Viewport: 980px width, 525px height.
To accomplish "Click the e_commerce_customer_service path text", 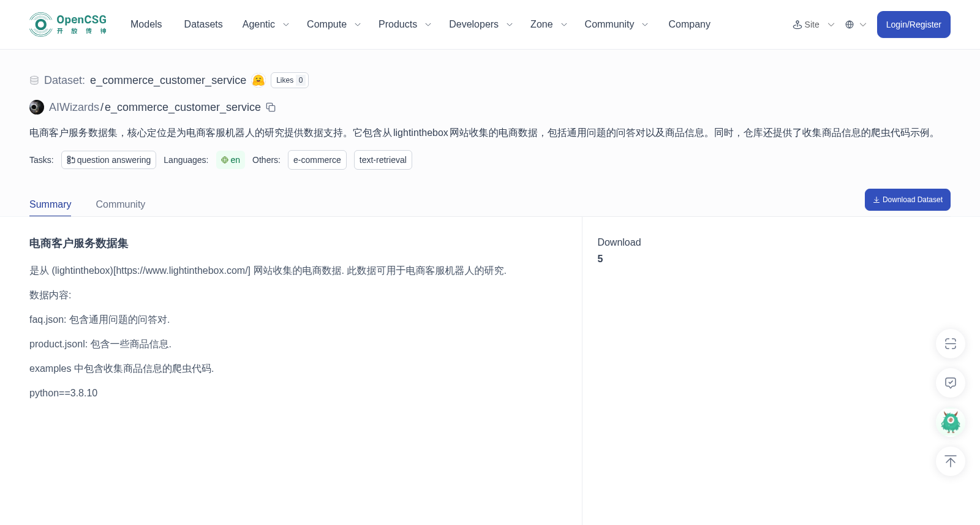I will (x=183, y=107).
